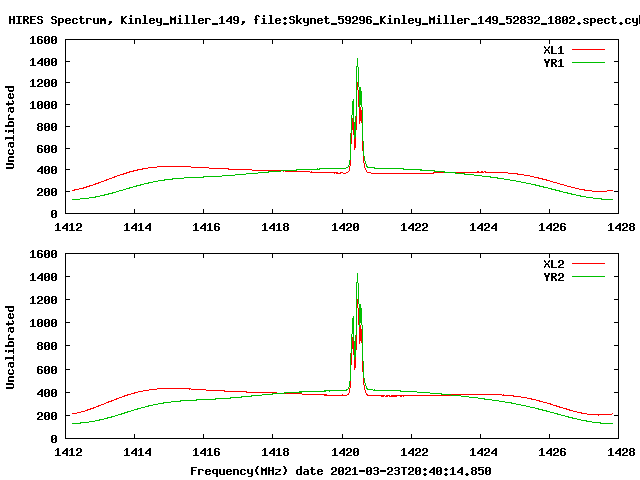The height and width of the screenshot is (480, 640).
Task: Click the 1414 frequency tick under the XL1/YR1 plot
Action: click(137, 227)
